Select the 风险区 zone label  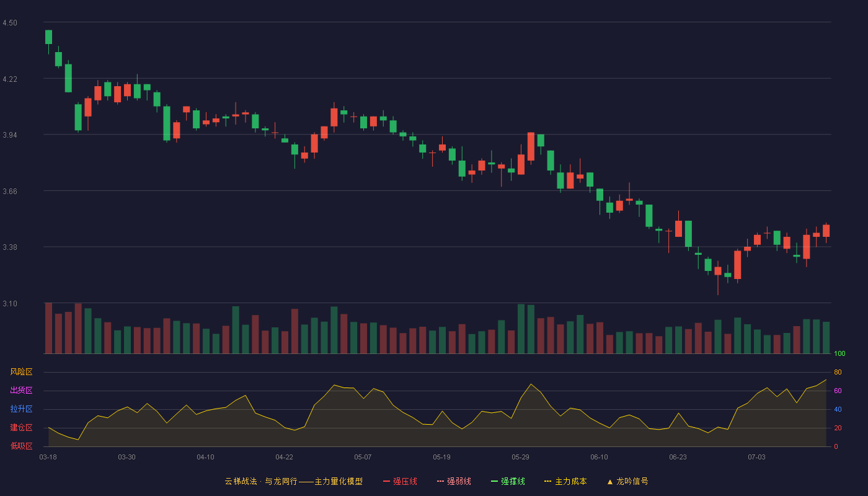click(x=21, y=372)
